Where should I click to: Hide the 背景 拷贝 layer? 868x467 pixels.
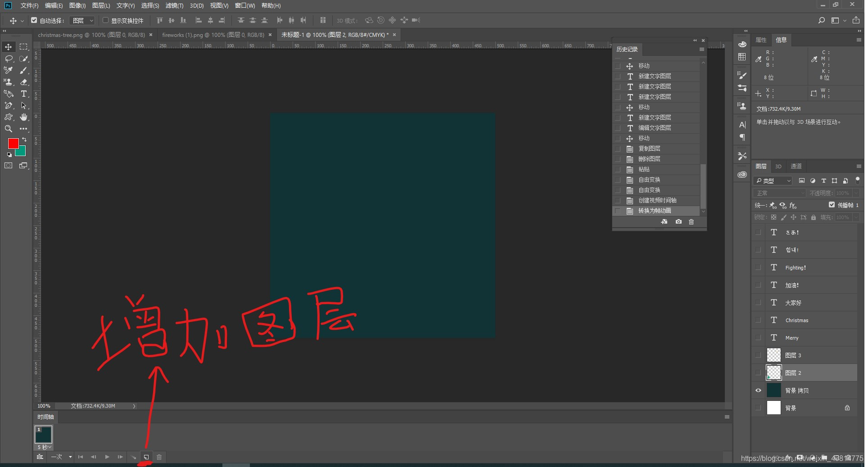point(758,391)
